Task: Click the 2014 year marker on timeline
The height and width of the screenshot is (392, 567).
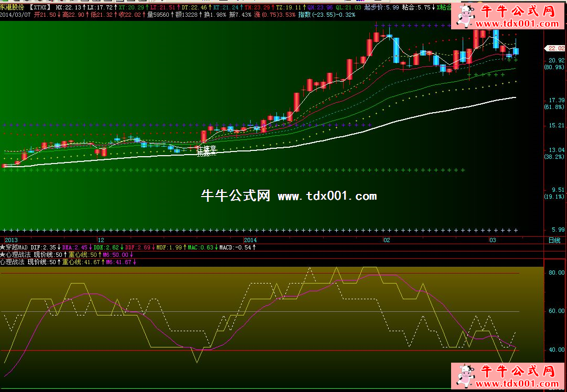Action: [251, 239]
